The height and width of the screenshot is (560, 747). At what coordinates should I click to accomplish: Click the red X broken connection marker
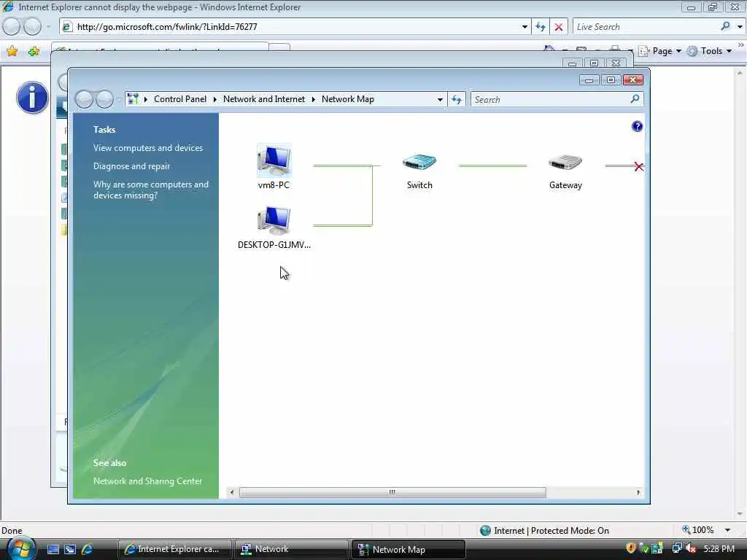pos(639,167)
